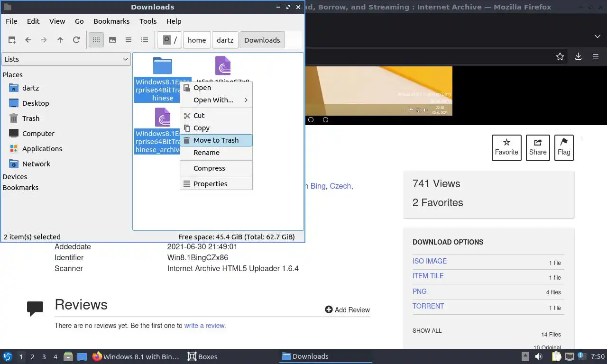Open the Go menu
This screenshot has width=607, height=364.
(79, 21)
